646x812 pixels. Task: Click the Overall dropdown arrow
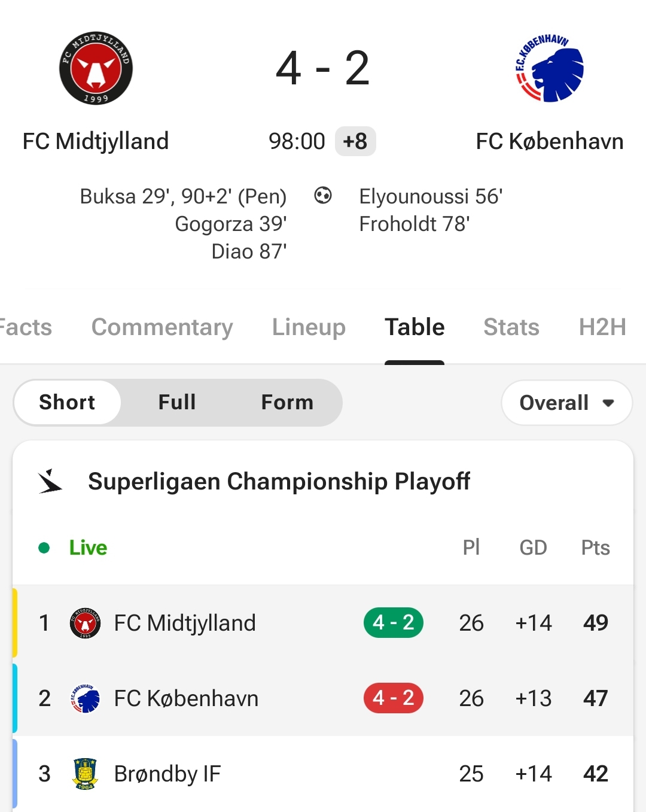click(608, 403)
